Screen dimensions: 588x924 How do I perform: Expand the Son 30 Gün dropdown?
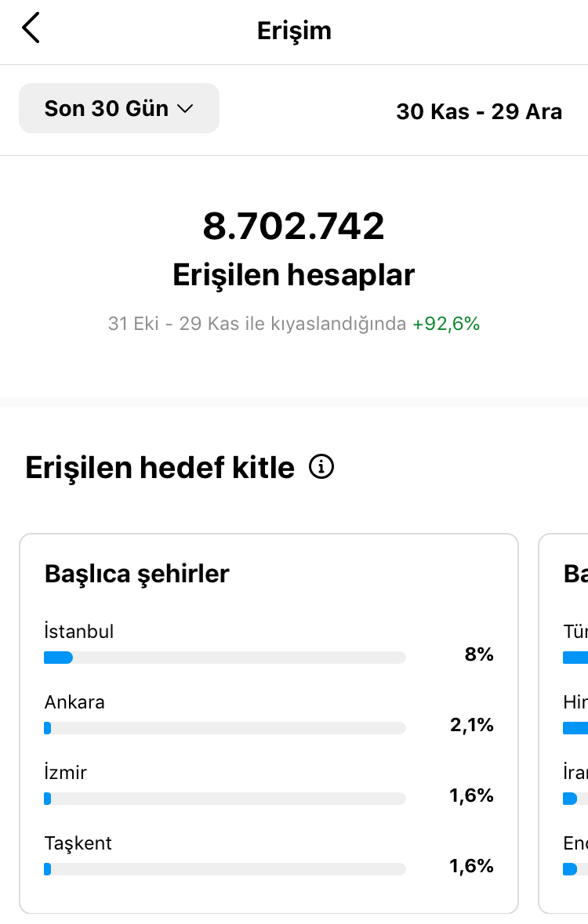(119, 108)
